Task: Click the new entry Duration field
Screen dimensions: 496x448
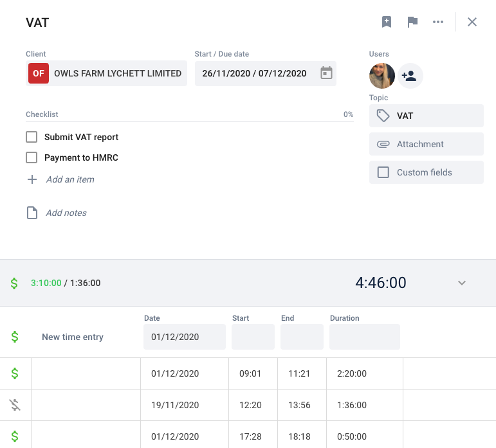Action: [x=364, y=337]
